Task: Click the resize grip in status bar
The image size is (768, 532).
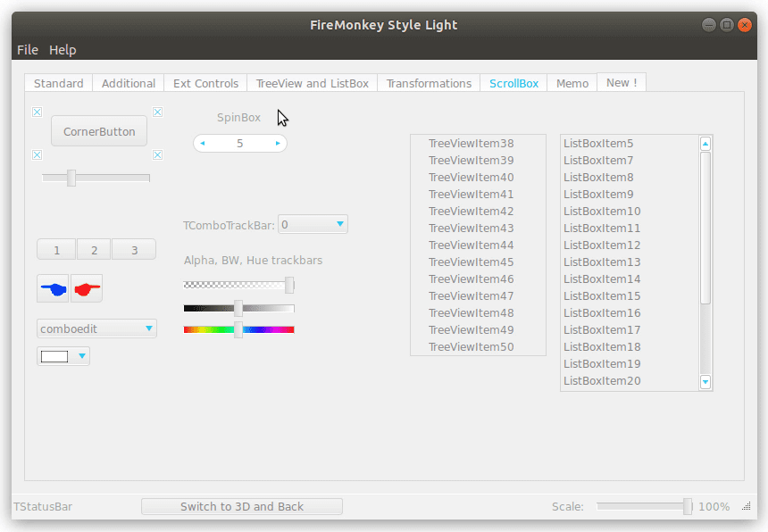Action: (x=746, y=506)
